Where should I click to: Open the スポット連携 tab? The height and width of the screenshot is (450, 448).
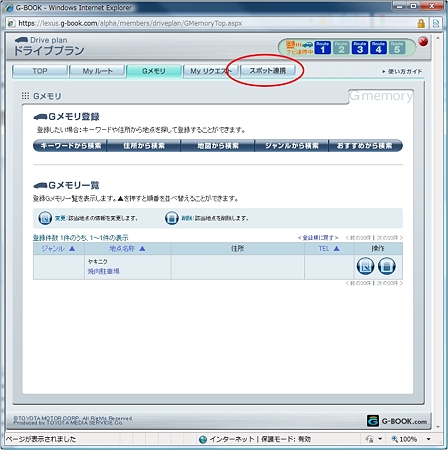[x=268, y=71]
